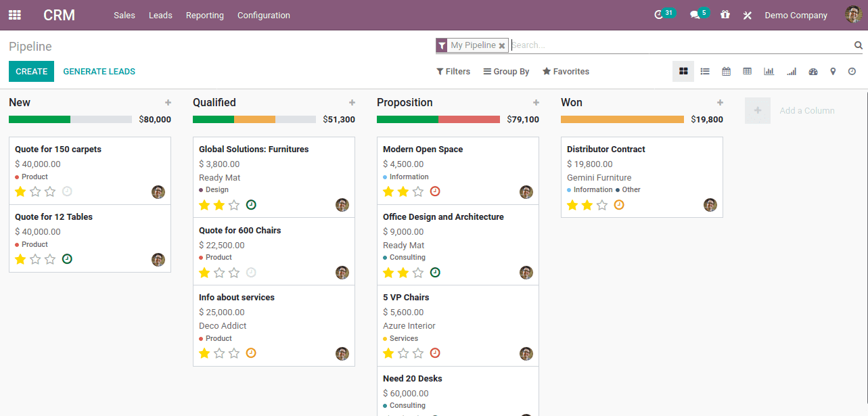Toggle first star on Info about services
This screenshot has width=868, height=416.
tap(204, 353)
